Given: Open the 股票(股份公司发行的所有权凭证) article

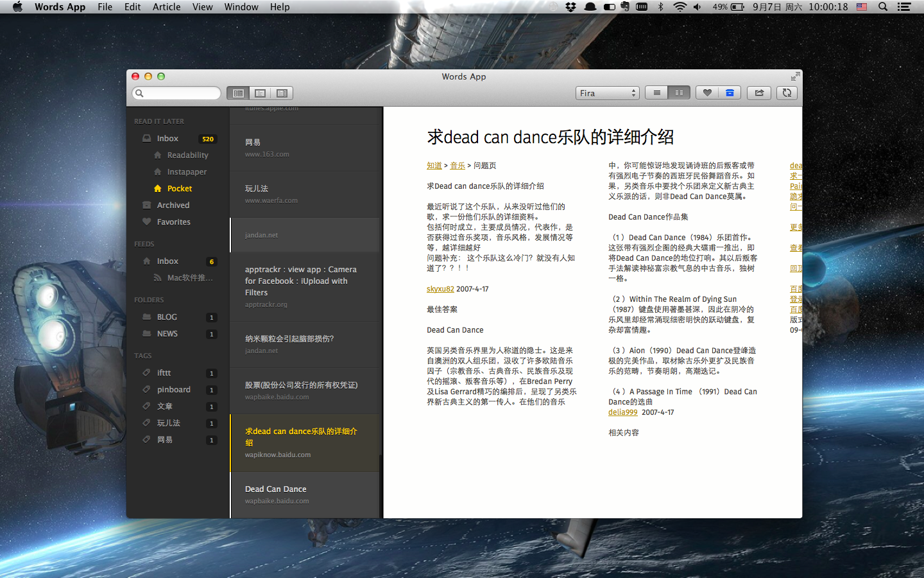Looking at the screenshot, I should pos(305,391).
